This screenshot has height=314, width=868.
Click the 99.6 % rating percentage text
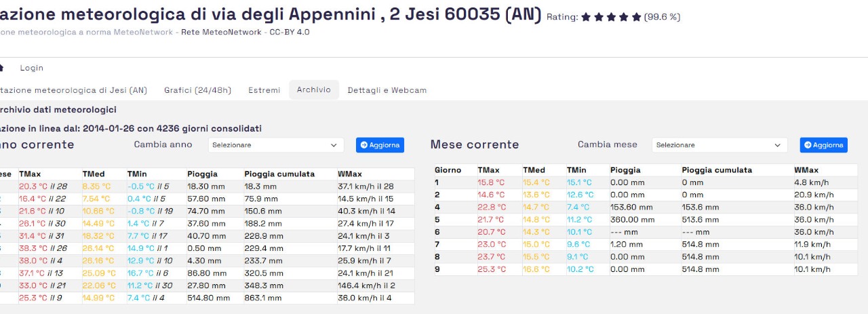click(662, 17)
